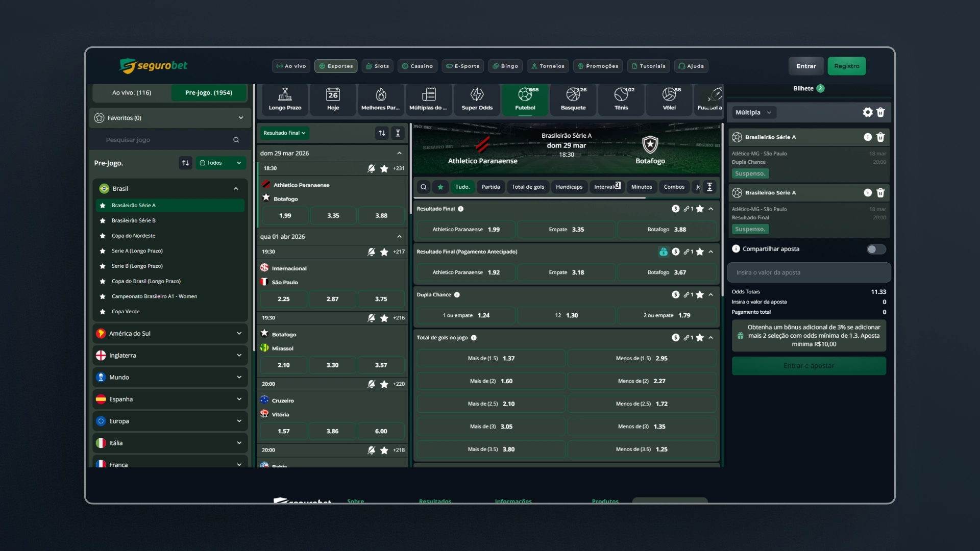Expand the Inglaterra group

point(170,356)
